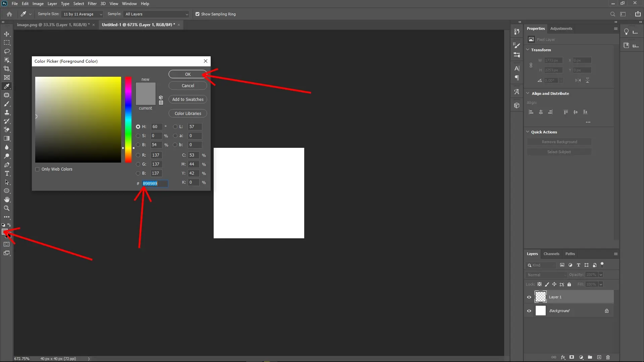
Task: Click the hex color value input field
Action: [x=154, y=184]
